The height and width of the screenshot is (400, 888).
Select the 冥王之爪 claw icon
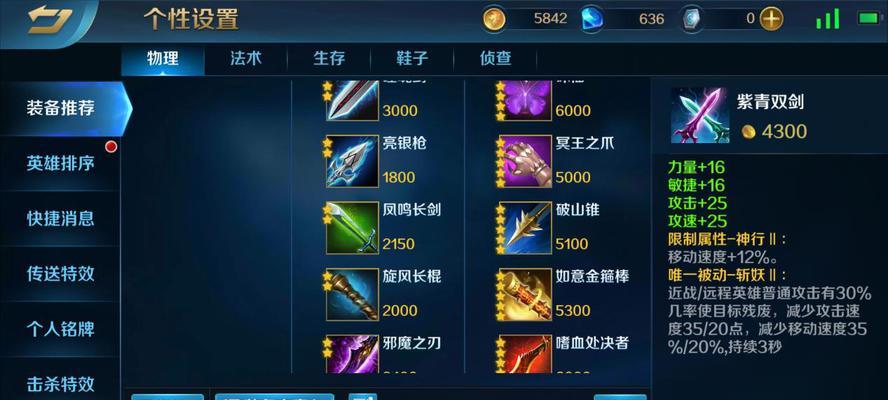click(525, 161)
